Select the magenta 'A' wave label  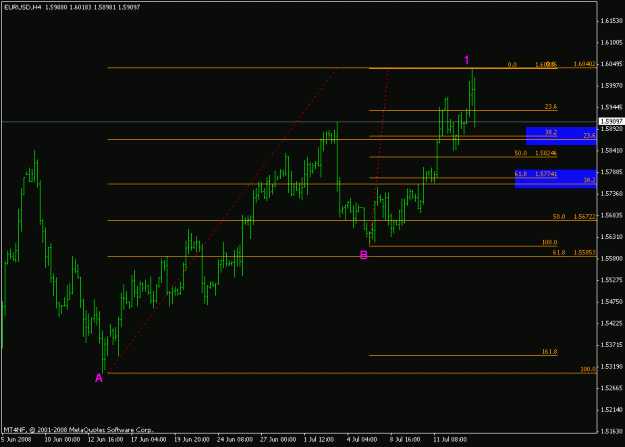tap(98, 378)
